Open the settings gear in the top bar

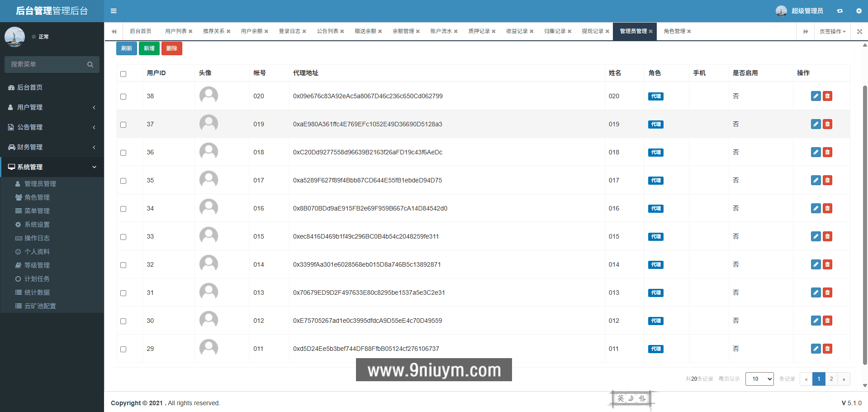point(859,10)
